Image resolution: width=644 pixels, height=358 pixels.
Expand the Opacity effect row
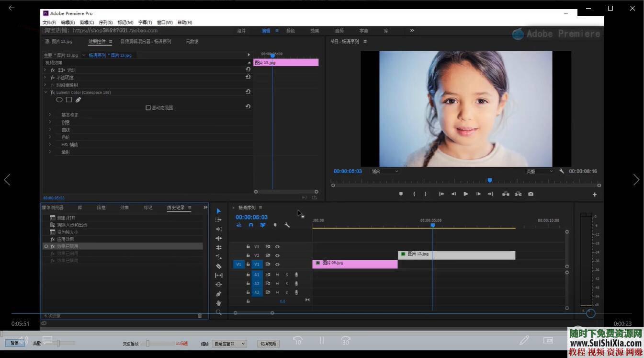pos(45,78)
